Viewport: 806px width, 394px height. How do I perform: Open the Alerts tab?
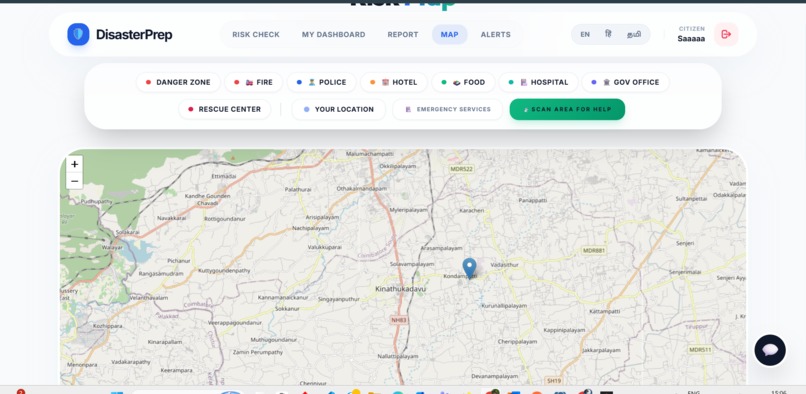tap(496, 34)
